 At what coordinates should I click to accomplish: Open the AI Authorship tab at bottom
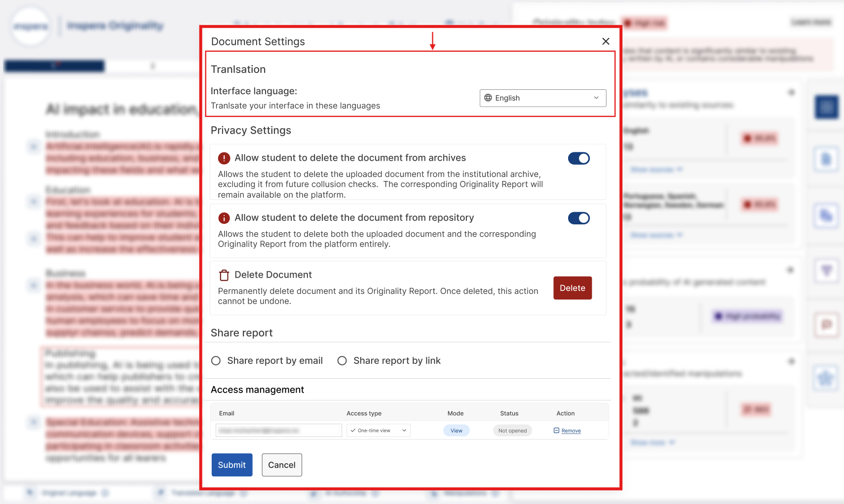point(345,493)
